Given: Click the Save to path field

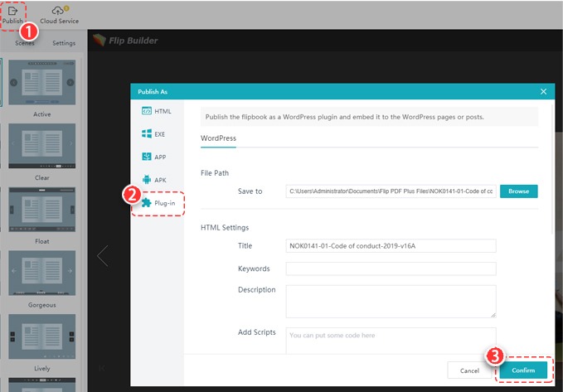Looking at the screenshot, I should [x=391, y=191].
